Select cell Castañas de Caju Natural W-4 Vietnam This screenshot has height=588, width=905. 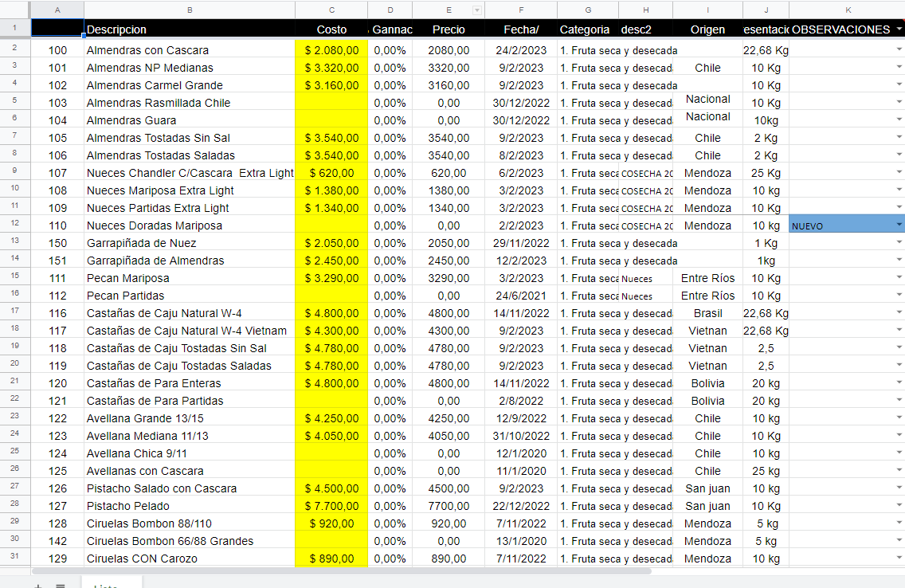click(x=190, y=331)
